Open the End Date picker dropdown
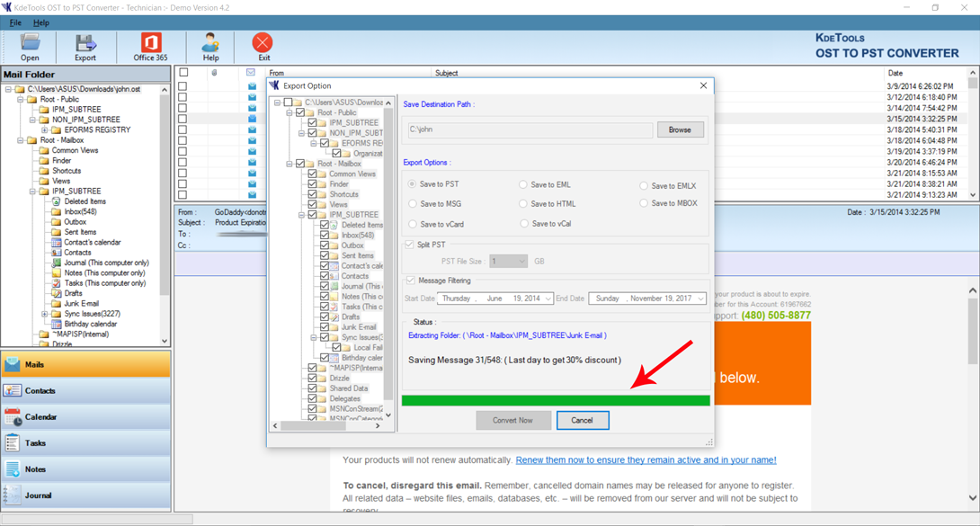 (x=700, y=299)
